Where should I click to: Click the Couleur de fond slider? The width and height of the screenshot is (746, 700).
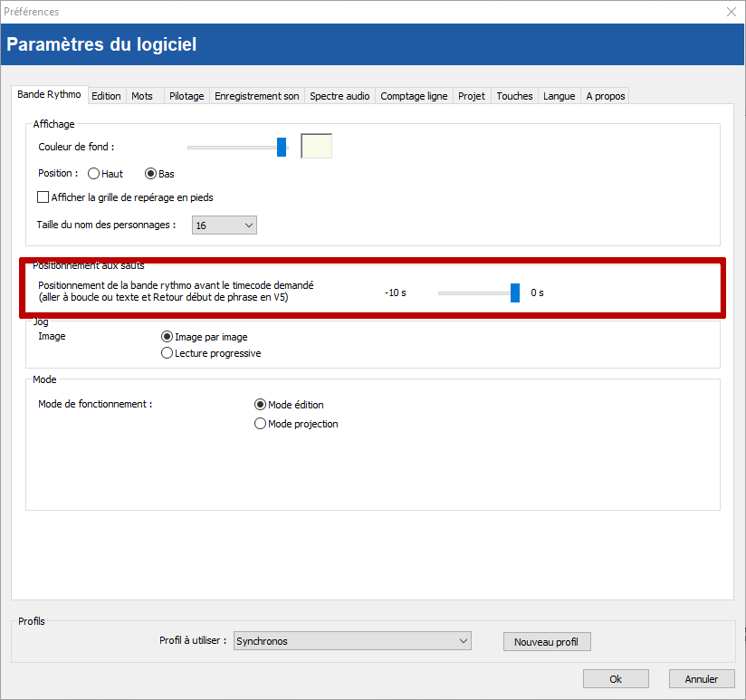pos(237,147)
